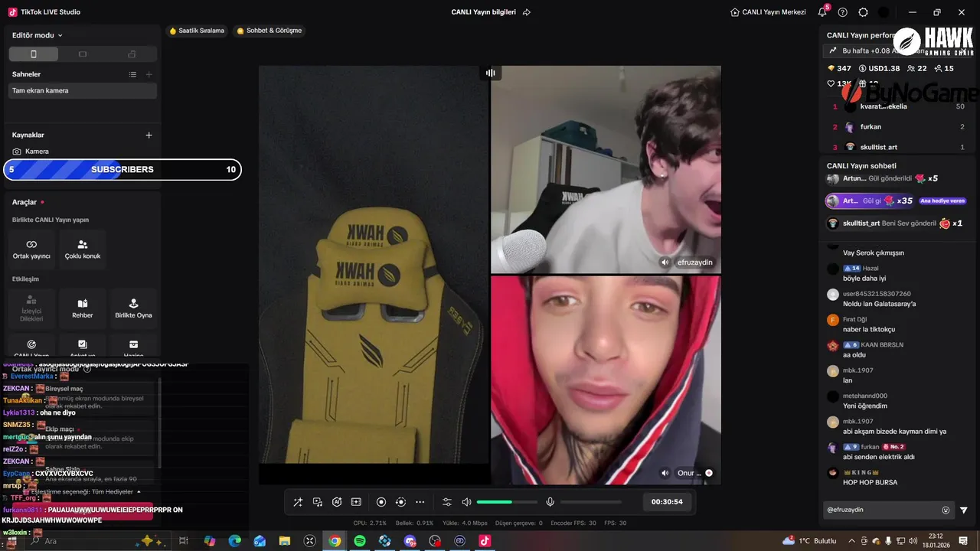The height and width of the screenshot is (551, 980).
Task: Click the 'Noldu lan Galatasaray'a' message
Action: point(879,304)
